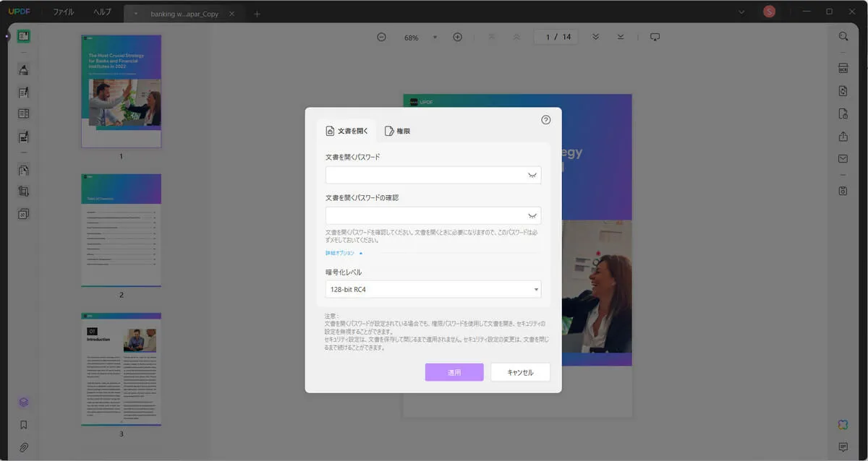868x461 pixels.
Task: Open the 暗号化レベル 128-bit RC4 dropdown
Action: [433, 290]
